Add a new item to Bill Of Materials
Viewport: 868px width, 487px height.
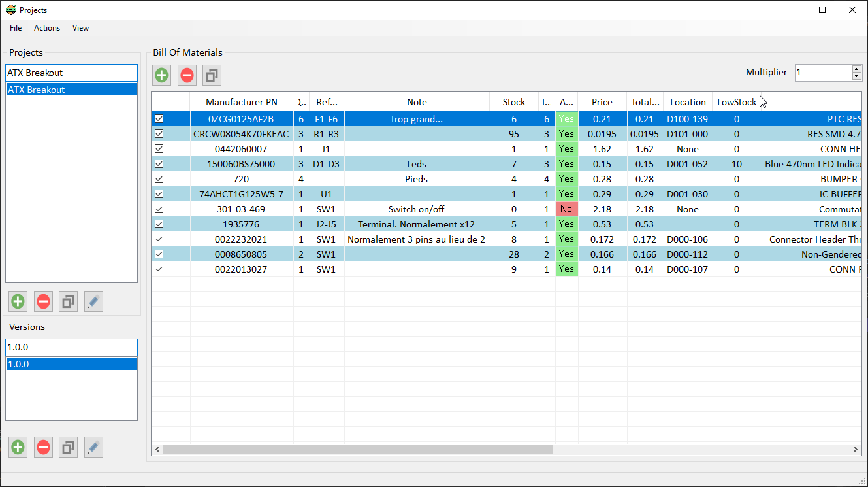pos(162,75)
